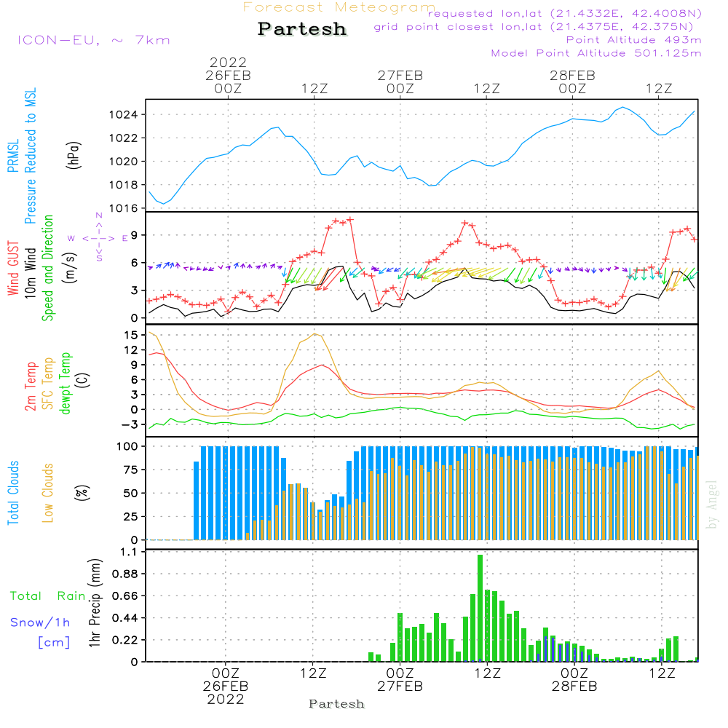Screen dimensions: 728x728
Task: Click the by Angel watermark text
Action: [x=712, y=505]
